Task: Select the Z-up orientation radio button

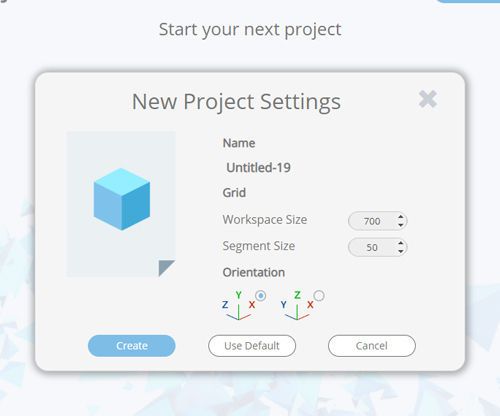Action: [x=319, y=296]
